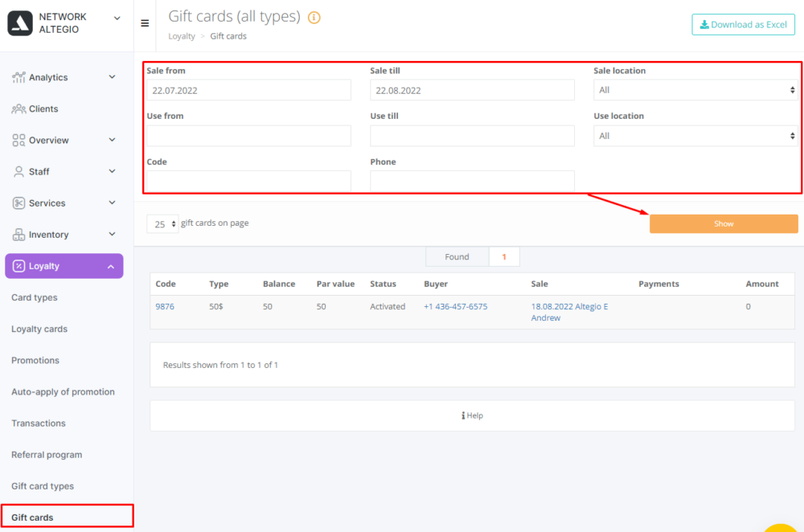Focus the Code input field
The width and height of the screenshot is (804, 532).
click(x=248, y=181)
